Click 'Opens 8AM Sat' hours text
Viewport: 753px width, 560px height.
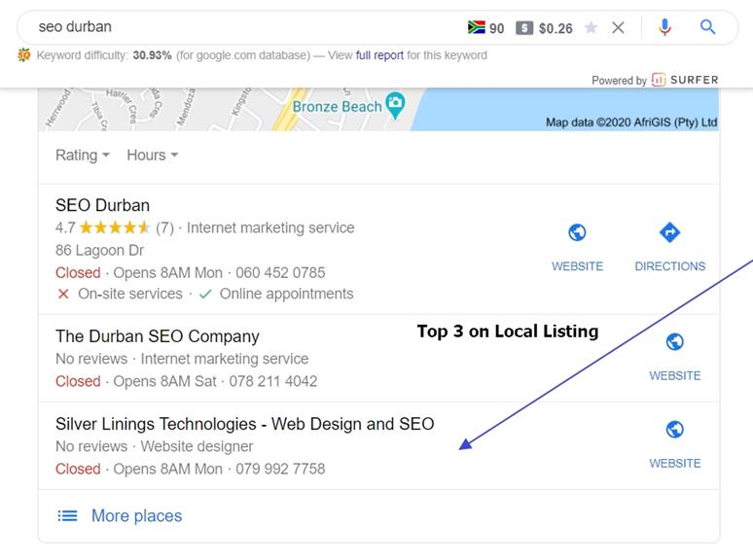click(164, 381)
